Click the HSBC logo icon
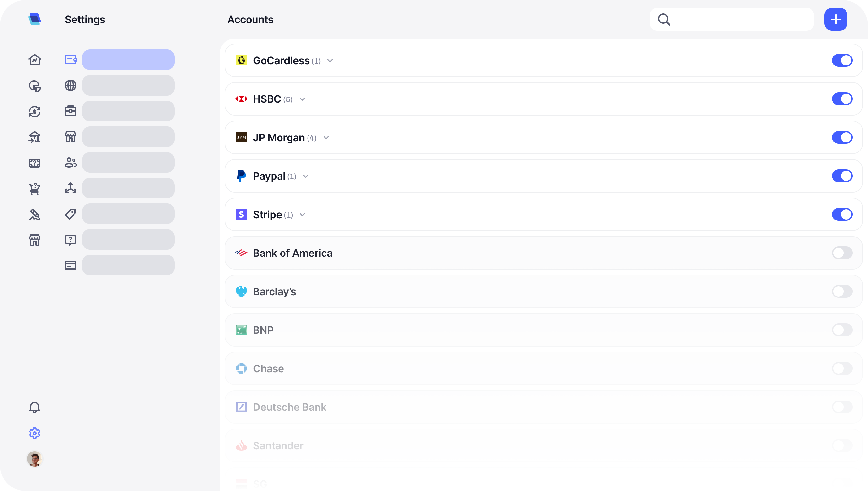 (x=241, y=99)
